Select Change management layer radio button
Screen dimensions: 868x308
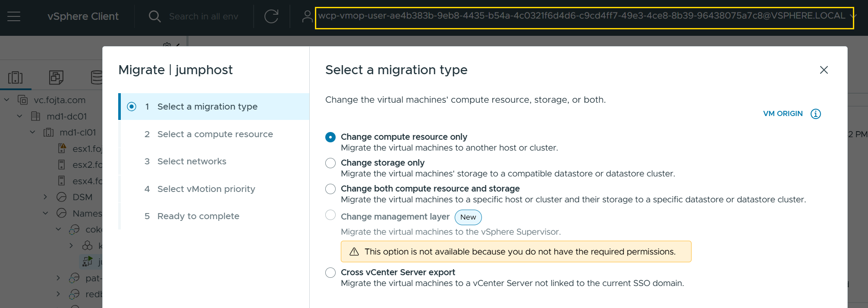[330, 215]
